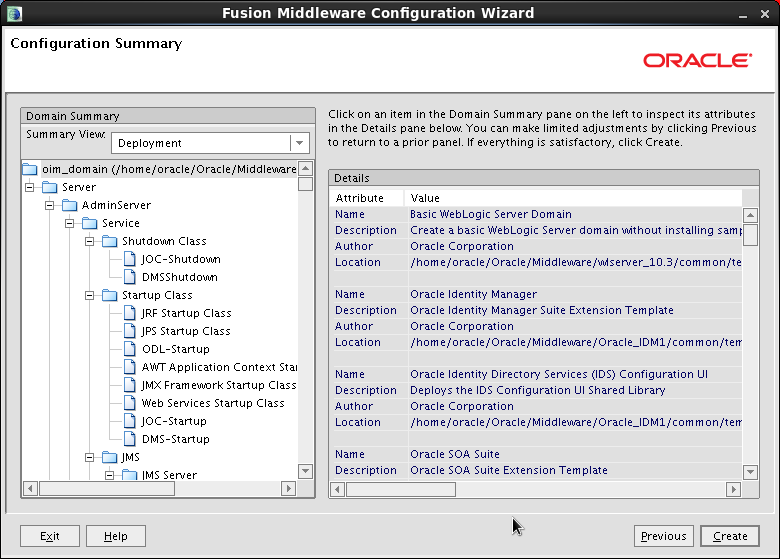Screen dimensions: 780x559
Task: Click domain tree scroll right arrow
Action: 289,488
